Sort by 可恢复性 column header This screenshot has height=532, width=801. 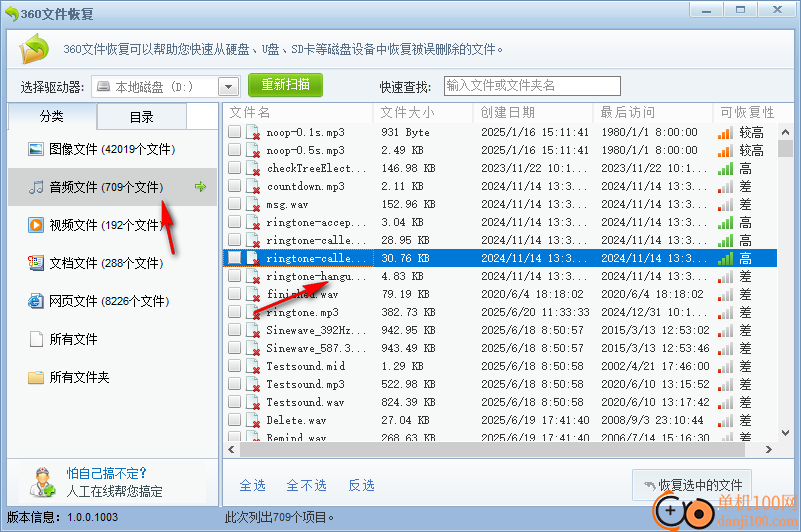click(747, 112)
